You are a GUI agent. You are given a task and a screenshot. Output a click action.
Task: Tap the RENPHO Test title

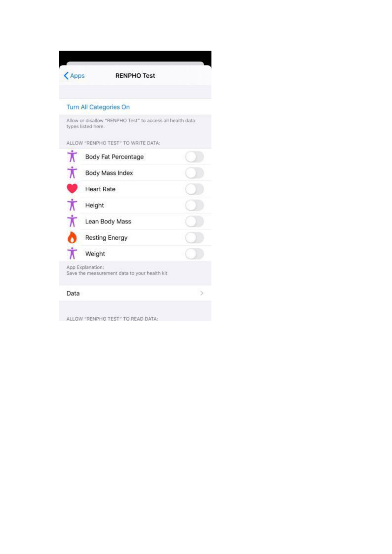135,76
